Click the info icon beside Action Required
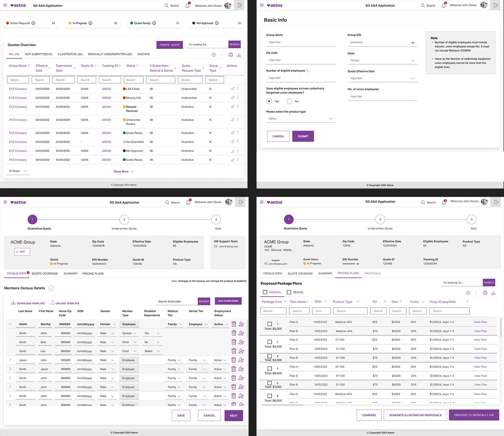Image resolution: width=504 pixels, height=436 pixels. 34,23
